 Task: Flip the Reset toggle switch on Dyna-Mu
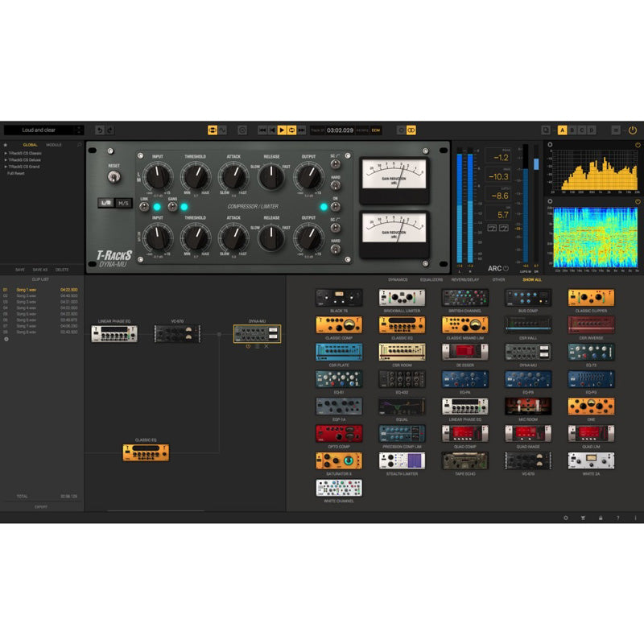(114, 176)
